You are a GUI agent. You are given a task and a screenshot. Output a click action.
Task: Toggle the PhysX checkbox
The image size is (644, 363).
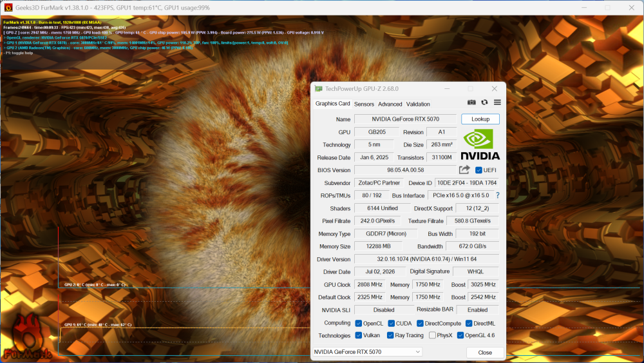(x=433, y=335)
